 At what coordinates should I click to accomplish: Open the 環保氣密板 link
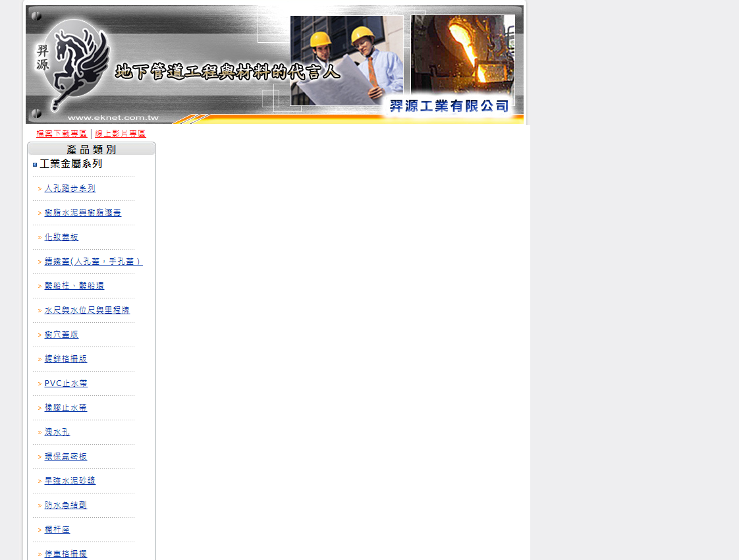(65, 457)
